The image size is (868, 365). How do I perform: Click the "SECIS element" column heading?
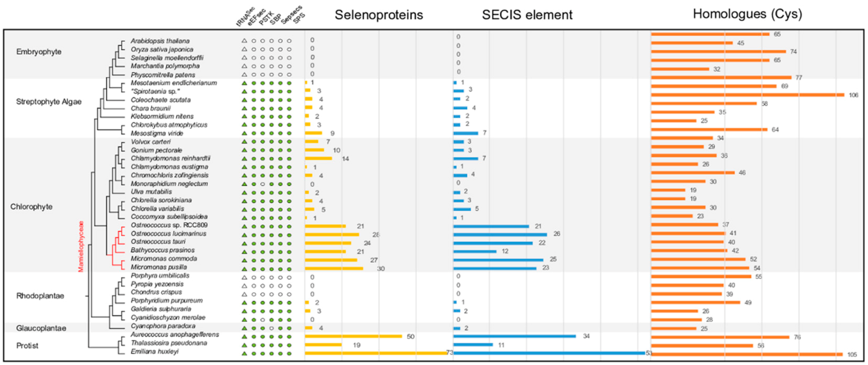[x=527, y=15]
